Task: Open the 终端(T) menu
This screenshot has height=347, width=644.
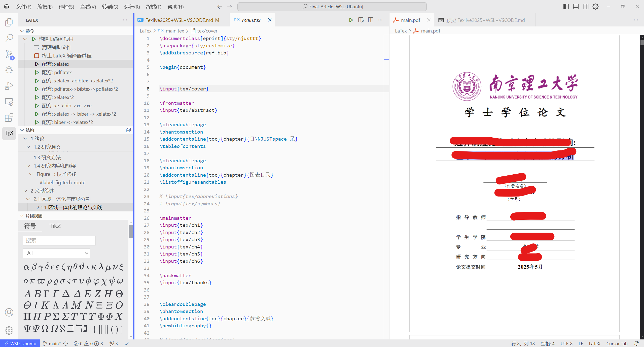Action: tap(153, 7)
